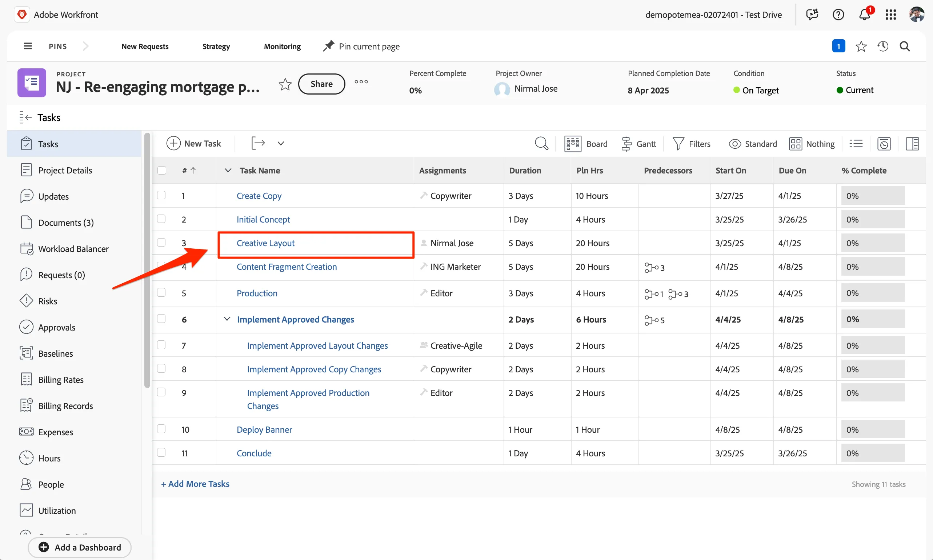Click the New Task button
This screenshot has width=933, height=560.
[194, 143]
